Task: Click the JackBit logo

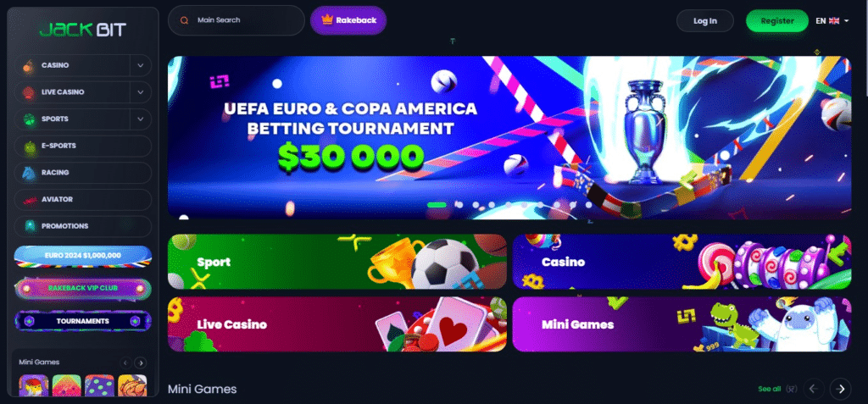Action: click(82, 30)
